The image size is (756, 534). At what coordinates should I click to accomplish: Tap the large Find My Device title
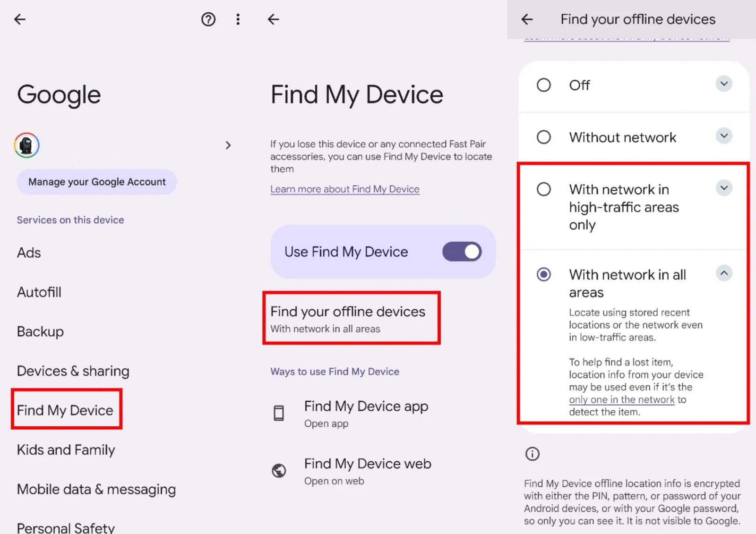point(357,95)
